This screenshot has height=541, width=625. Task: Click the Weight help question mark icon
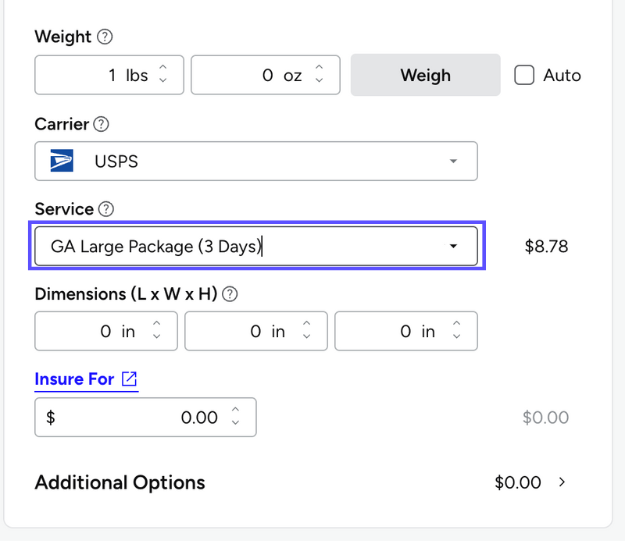105,37
